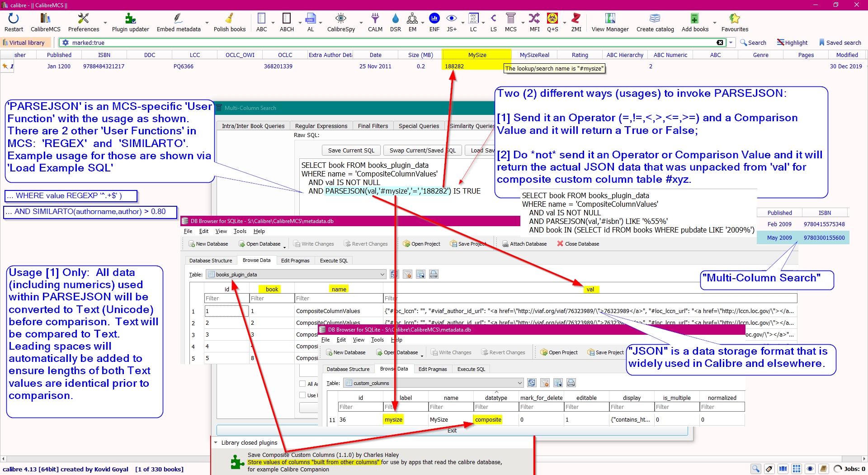868x475 pixels.
Task: Click the datatype Filter field in custom_columns
Action: (x=496, y=407)
